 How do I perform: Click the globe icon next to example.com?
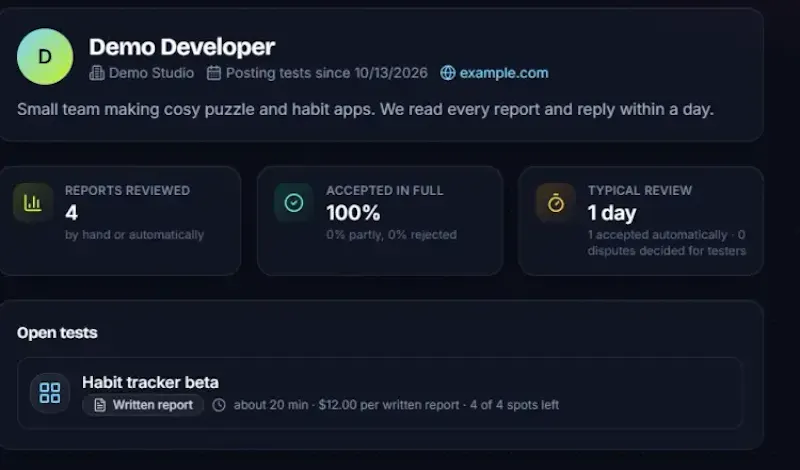[447, 73]
